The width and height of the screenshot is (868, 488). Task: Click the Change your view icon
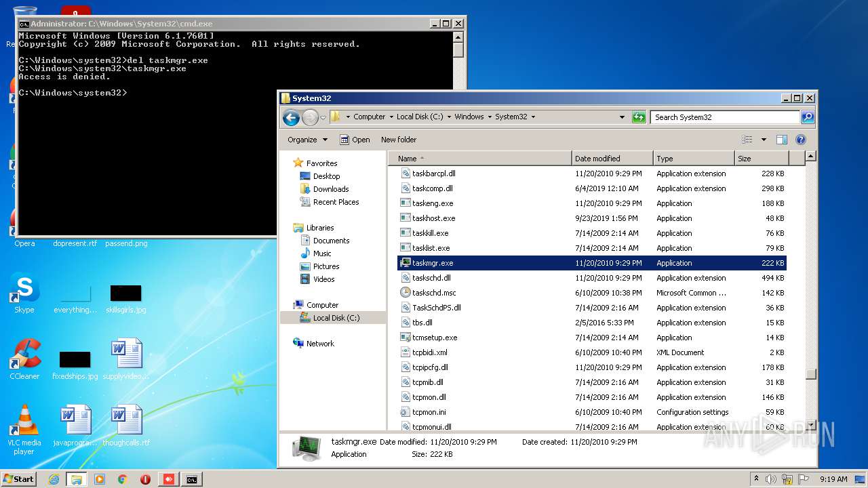[x=747, y=140]
